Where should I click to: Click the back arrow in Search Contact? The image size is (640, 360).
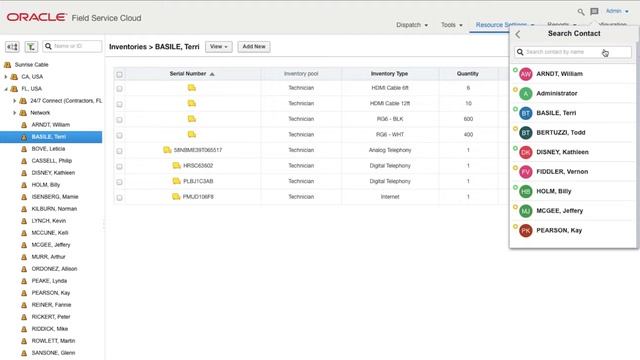point(518,34)
